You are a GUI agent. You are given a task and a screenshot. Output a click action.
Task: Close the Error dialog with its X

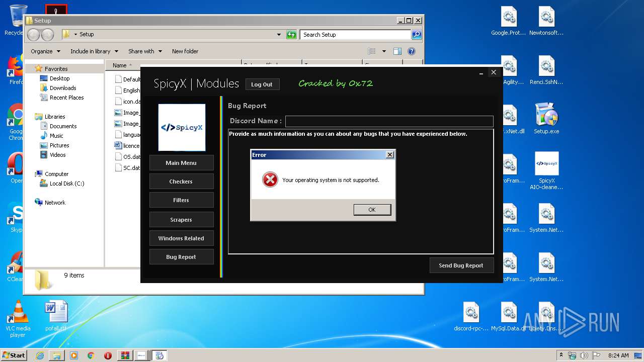389,155
